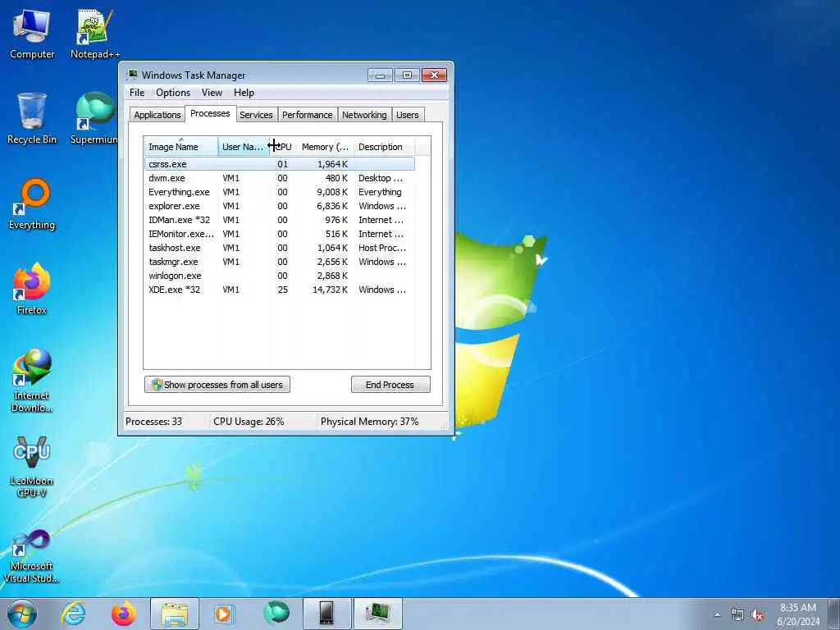
Task: Switch to the Performance tab
Action: tap(307, 115)
